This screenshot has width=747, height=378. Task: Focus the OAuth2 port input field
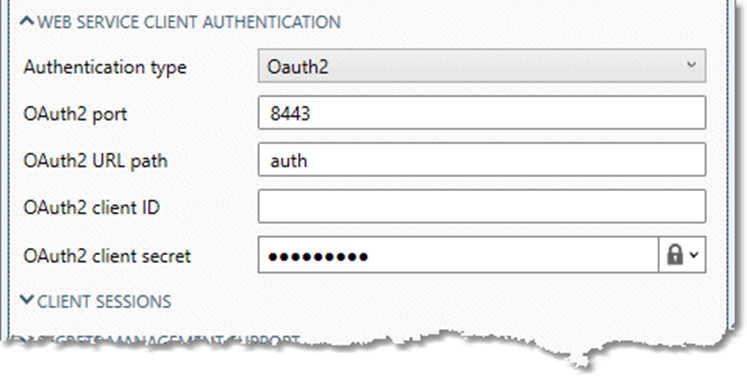(x=482, y=112)
